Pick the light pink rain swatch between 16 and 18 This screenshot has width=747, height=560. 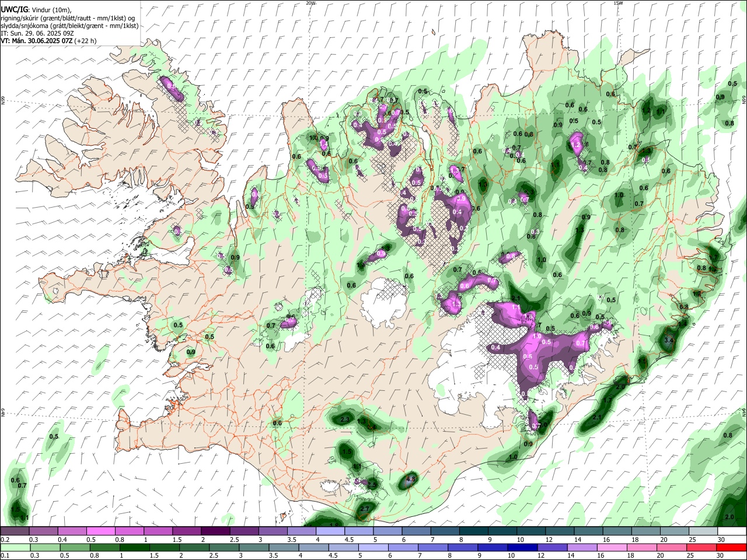tap(612, 547)
